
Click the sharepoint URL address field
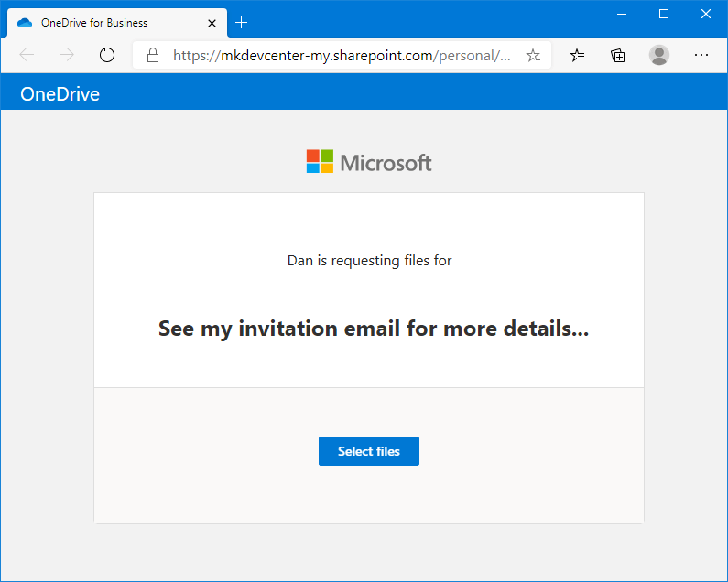[x=342, y=55]
